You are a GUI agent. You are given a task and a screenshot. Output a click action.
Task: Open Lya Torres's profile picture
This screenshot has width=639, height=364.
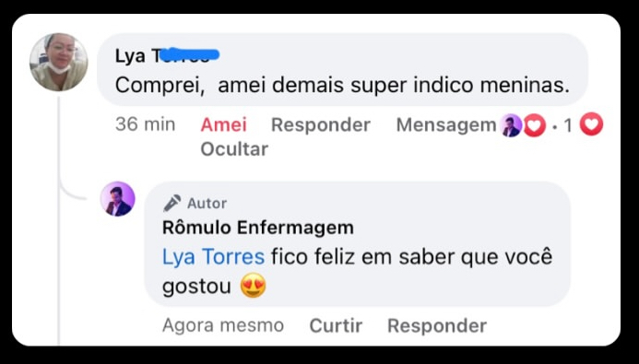click(59, 62)
